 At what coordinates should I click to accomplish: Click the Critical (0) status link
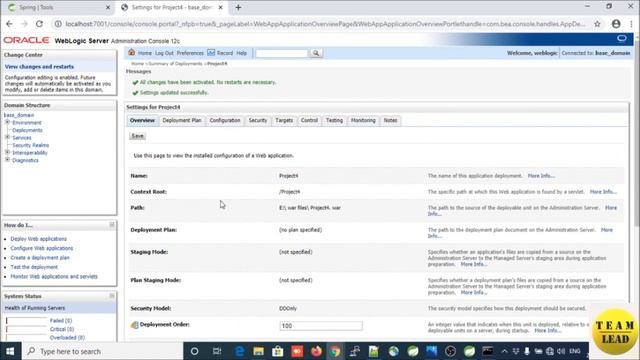click(62, 329)
